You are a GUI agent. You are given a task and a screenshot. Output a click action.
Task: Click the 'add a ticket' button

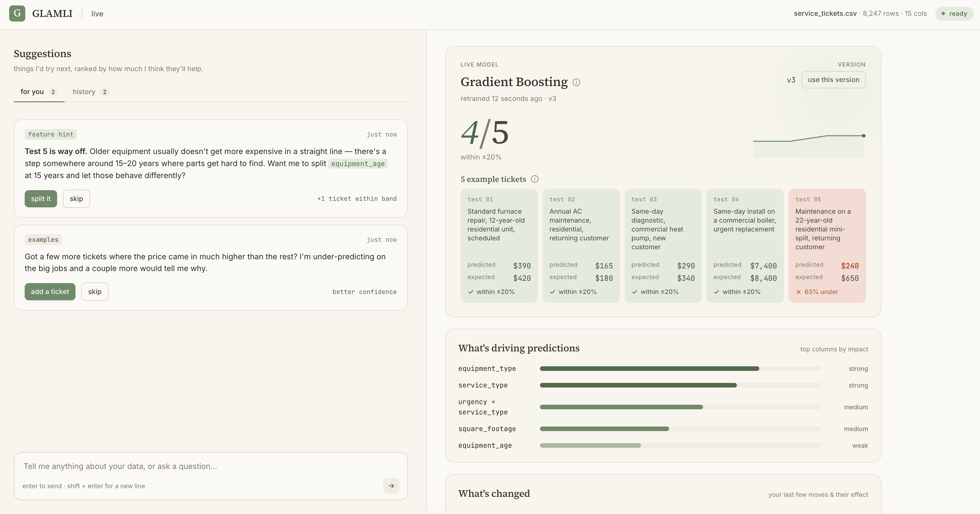coord(50,292)
